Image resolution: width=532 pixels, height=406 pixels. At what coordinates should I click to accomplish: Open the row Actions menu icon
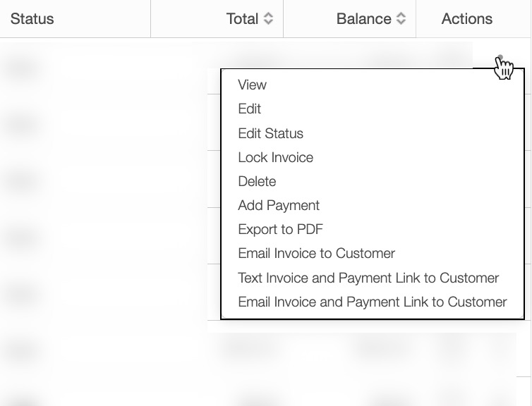pyautogui.click(x=500, y=59)
